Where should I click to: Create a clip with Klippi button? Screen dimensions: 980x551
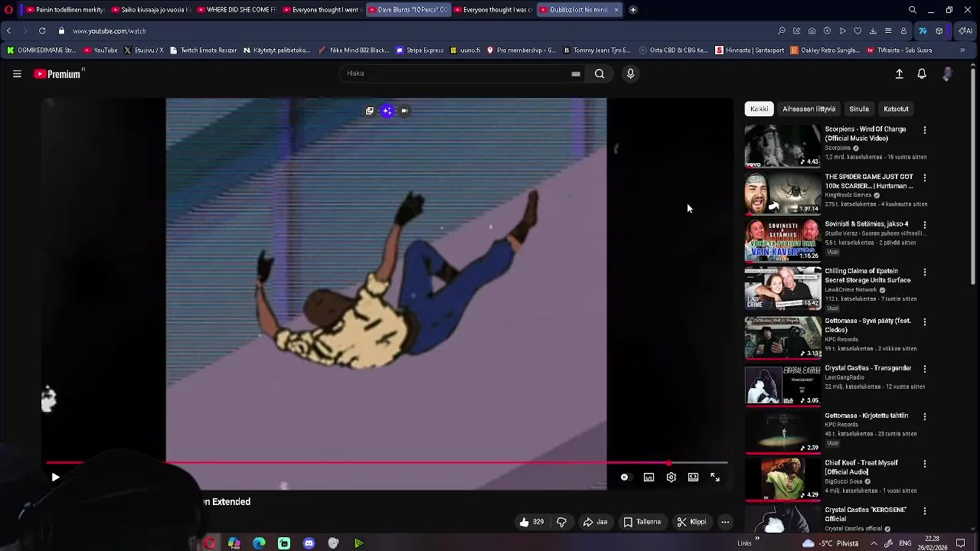pyautogui.click(x=691, y=522)
